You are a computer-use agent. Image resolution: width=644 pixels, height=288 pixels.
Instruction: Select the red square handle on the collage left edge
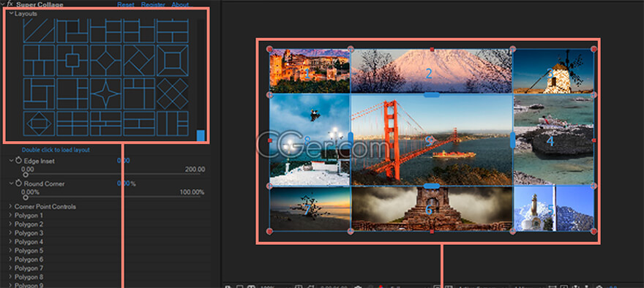pyautogui.click(x=270, y=140)
